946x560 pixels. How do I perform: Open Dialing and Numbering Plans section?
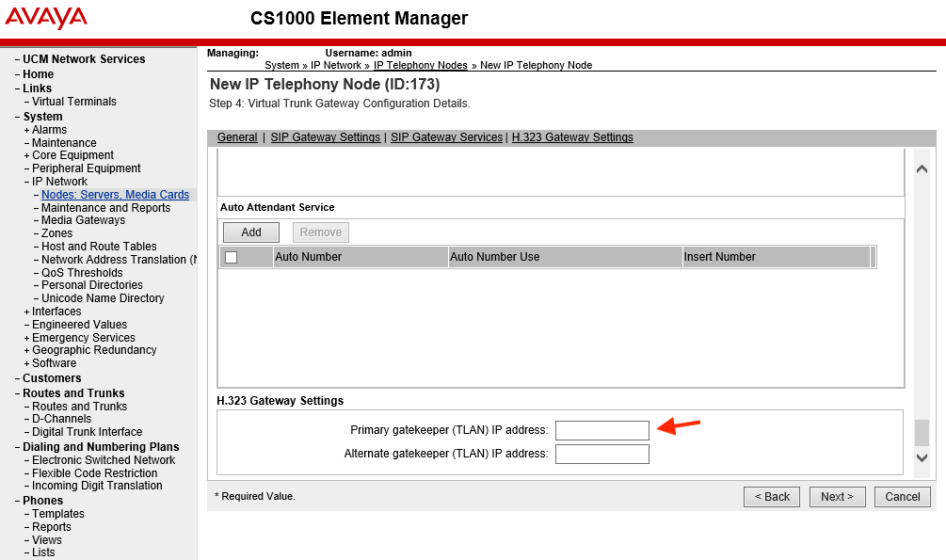[x=101, y=447]
